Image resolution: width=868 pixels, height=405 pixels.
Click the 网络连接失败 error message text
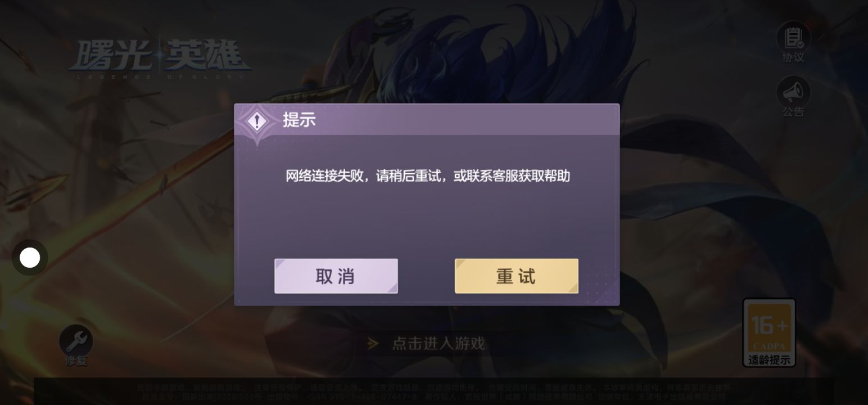pos(428,176)
